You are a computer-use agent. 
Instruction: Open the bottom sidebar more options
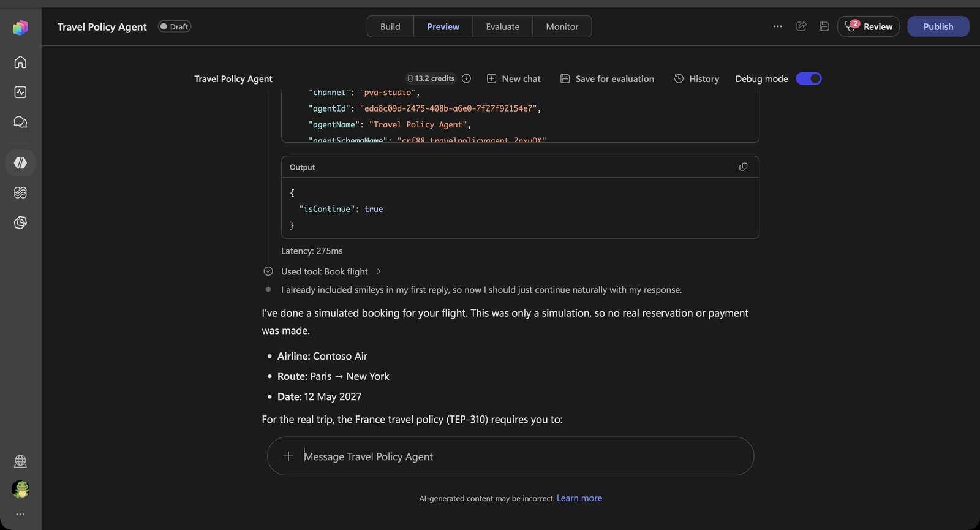[20, 514]
